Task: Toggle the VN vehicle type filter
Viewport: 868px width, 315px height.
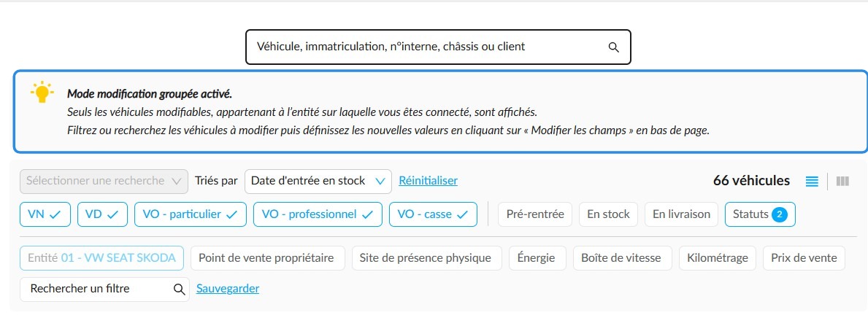Action: point(45,214)
